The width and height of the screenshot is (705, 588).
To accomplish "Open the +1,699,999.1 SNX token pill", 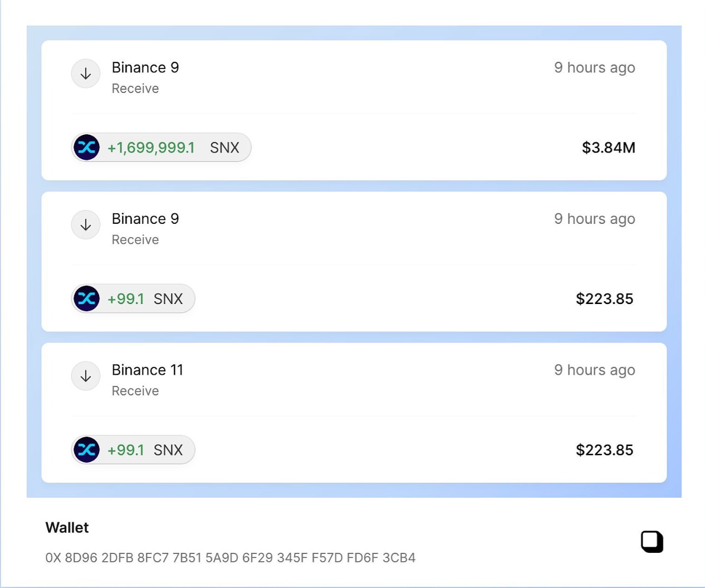I will click(x=161, y=148).
